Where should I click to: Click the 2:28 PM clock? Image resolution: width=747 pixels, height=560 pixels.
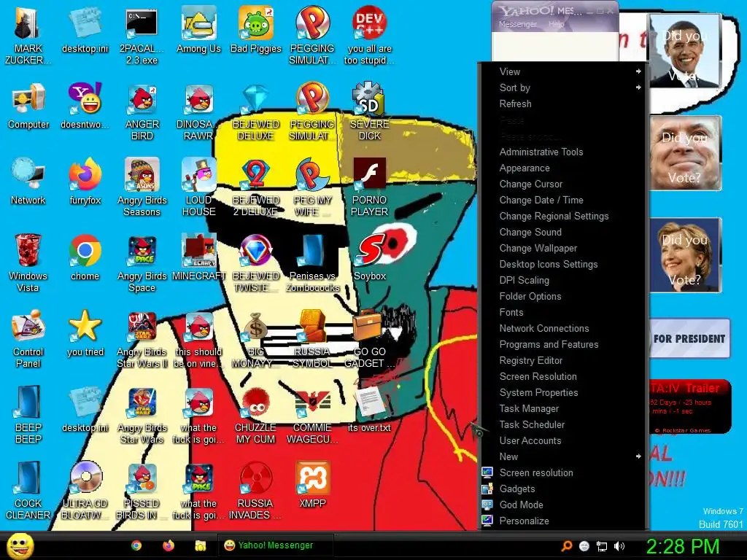682,546
